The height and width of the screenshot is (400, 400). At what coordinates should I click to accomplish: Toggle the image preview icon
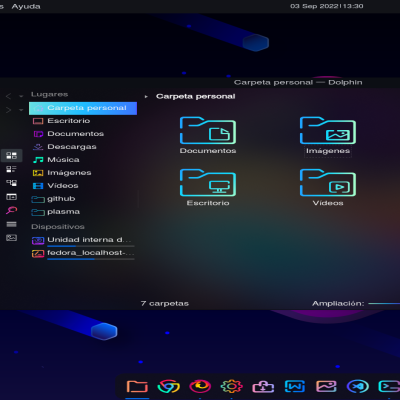point(11,238)
